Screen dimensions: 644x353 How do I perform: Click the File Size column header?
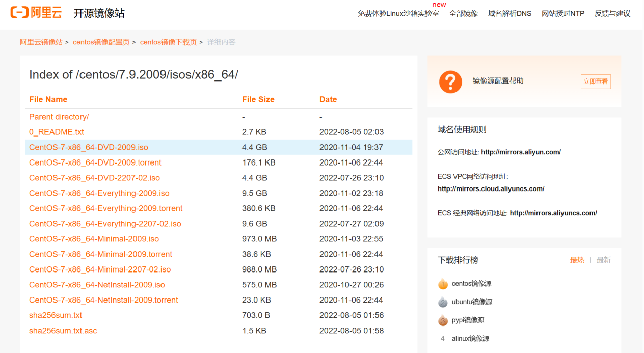pos(258,99)
